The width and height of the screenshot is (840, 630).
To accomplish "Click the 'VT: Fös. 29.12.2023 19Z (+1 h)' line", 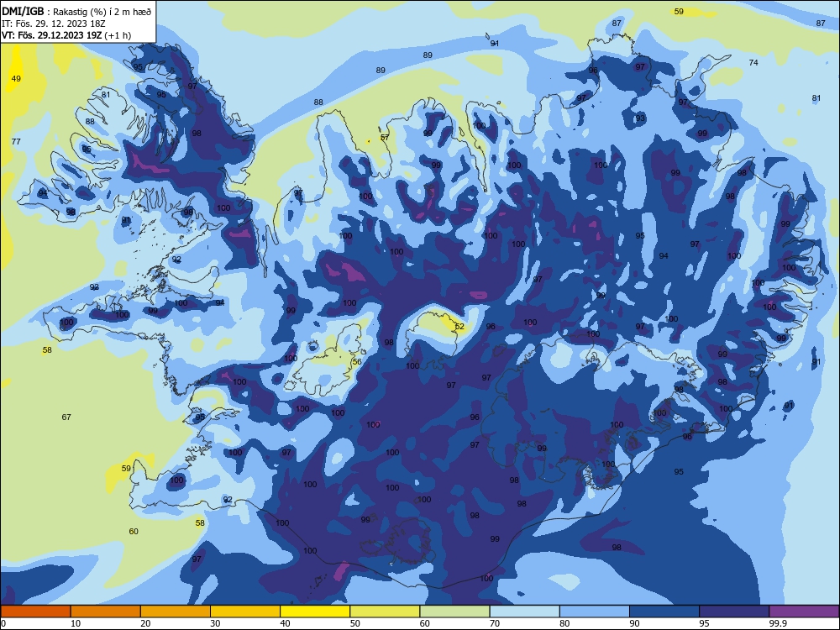I will (66, 35).
